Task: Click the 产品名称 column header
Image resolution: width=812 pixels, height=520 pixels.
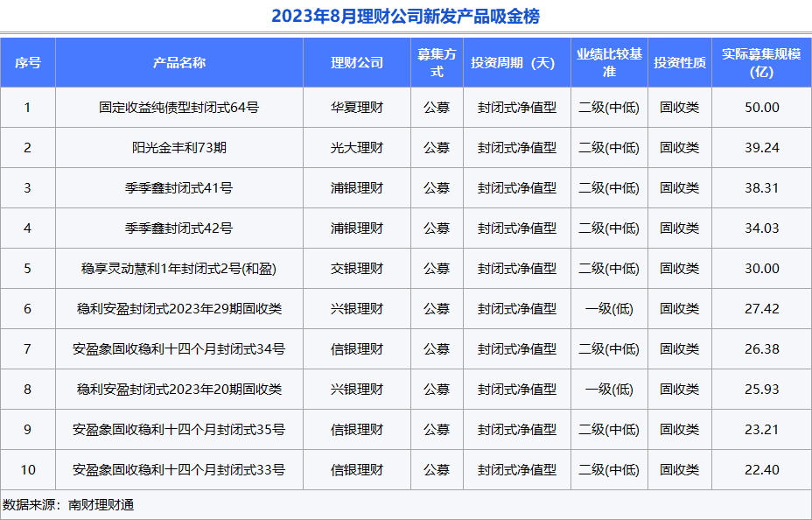Action: tap(179, 63)
